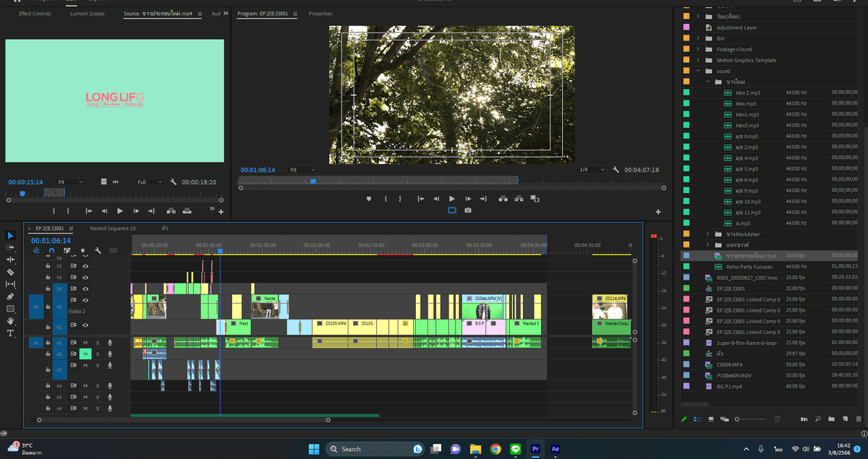Toggle visibility of track V3
Viewport: 868px width, 459px height.
click(x=85, y=288)
